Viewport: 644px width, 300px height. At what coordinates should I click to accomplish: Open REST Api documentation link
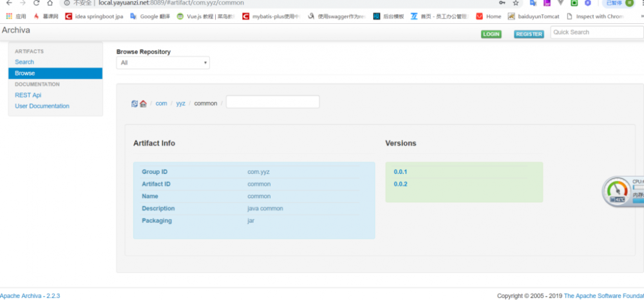28,95
